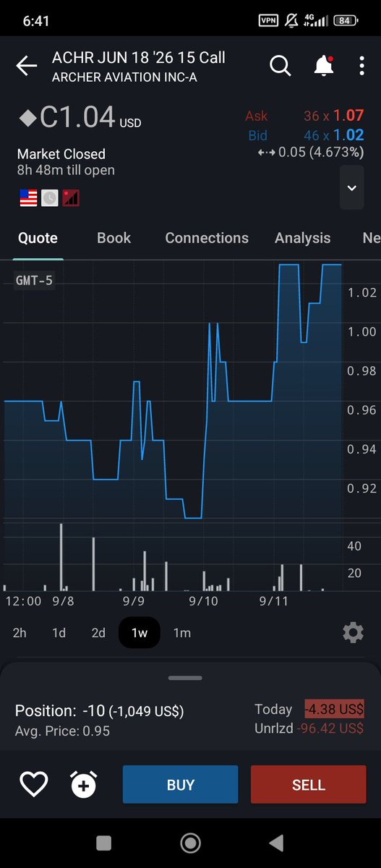Tap the Ask price 1.07

(348, 116)
